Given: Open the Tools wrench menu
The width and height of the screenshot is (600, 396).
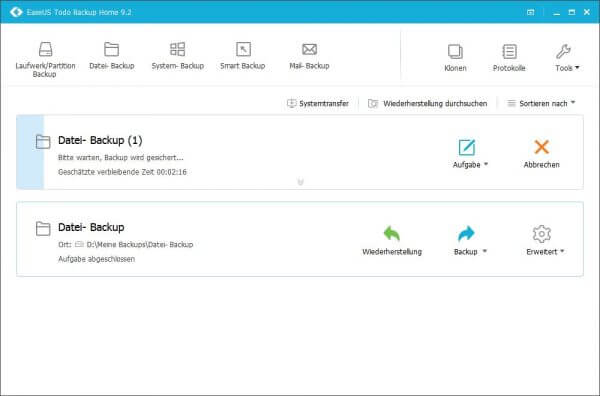Looking at the screenshot, I should click(x=567, y=58).
